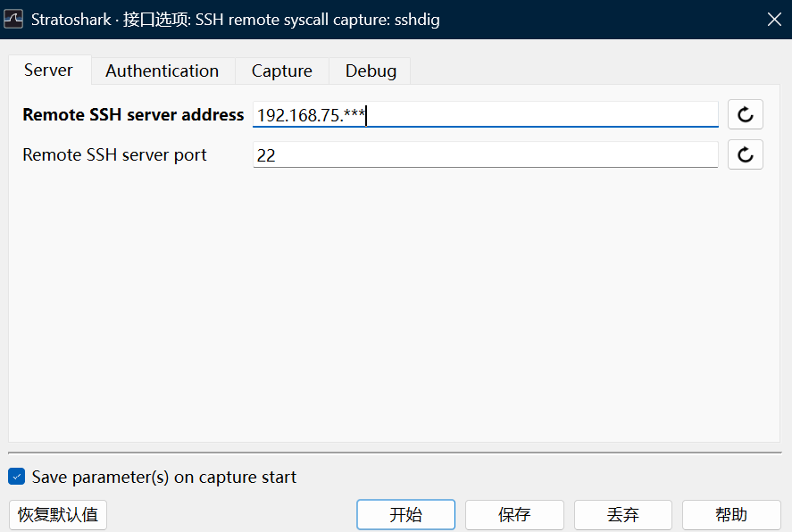The width and height of the screenshot is (792, 532).
Task: Reset the Remote SSH server address field
Action: tap(745, 114)
